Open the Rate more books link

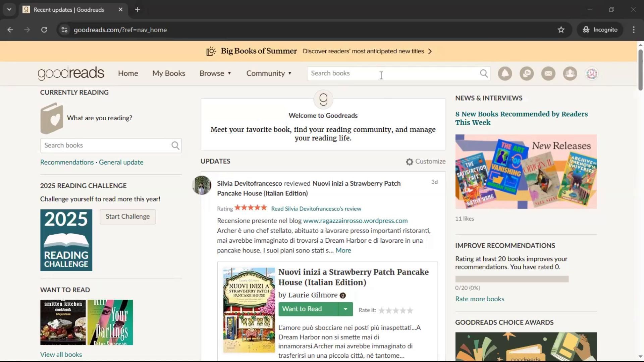click(x=479, y=299)
